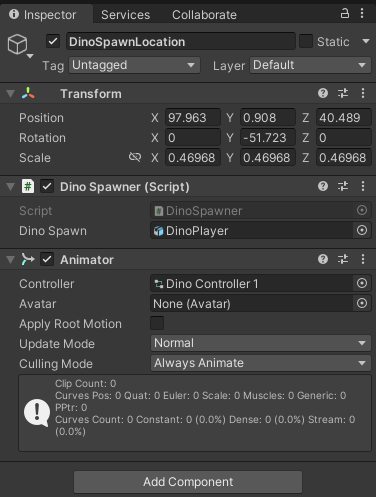376x497 pixels.
Task: Click the Inspector info icon on tab
Action: (x=14, y=14)
